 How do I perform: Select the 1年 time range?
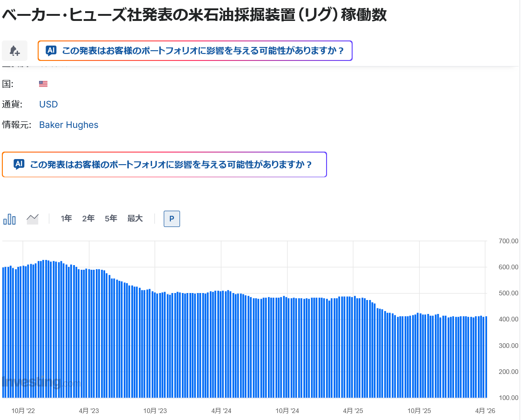[x=67, y=219]
